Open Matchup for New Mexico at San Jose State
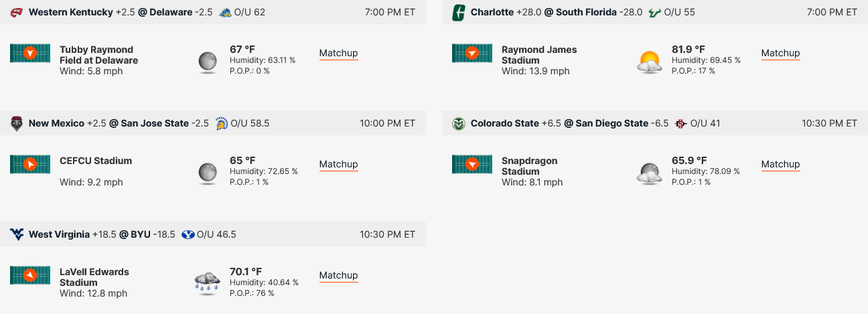Screen dimensions: 868x314 pos(338,165)
